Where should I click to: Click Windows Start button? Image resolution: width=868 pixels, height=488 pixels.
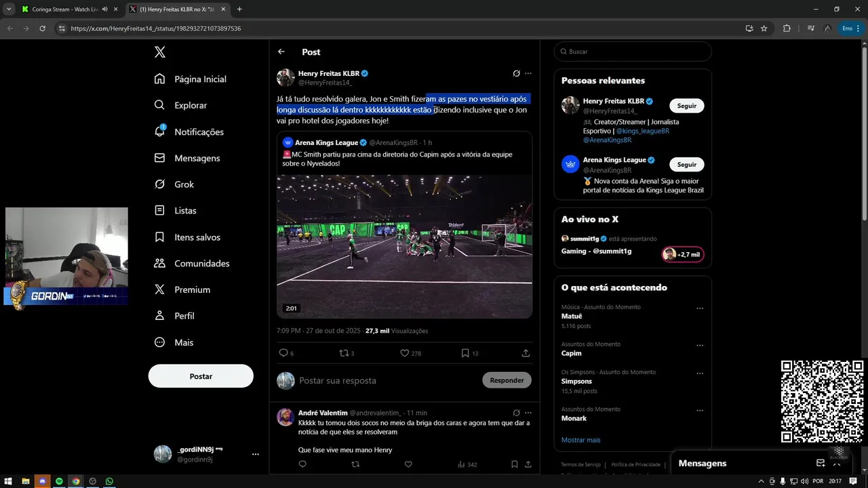click(8, 481)
